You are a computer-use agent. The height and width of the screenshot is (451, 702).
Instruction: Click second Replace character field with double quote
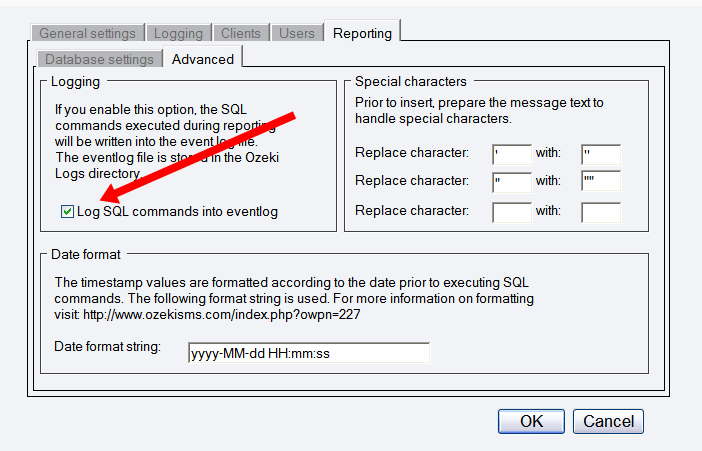click(512, 182)
